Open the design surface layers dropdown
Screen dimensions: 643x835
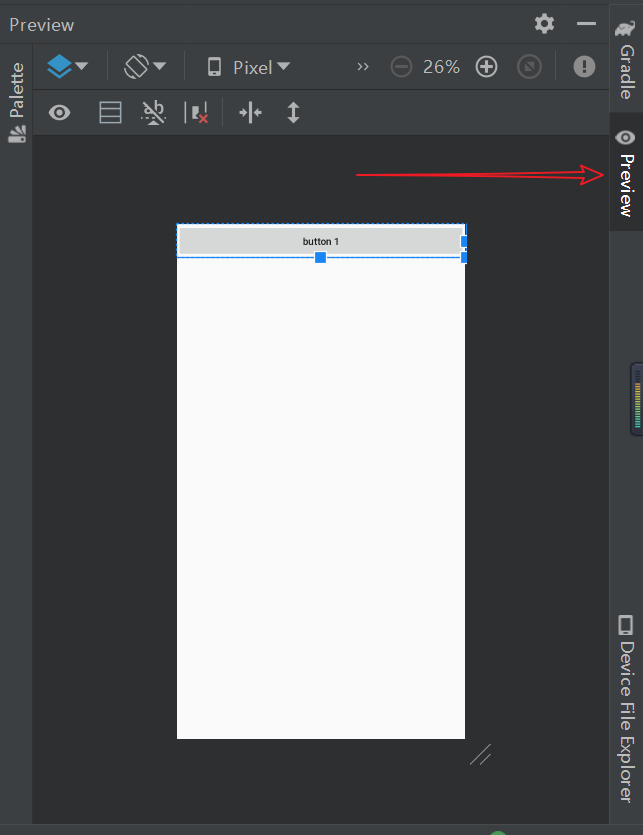coord(67,67)
